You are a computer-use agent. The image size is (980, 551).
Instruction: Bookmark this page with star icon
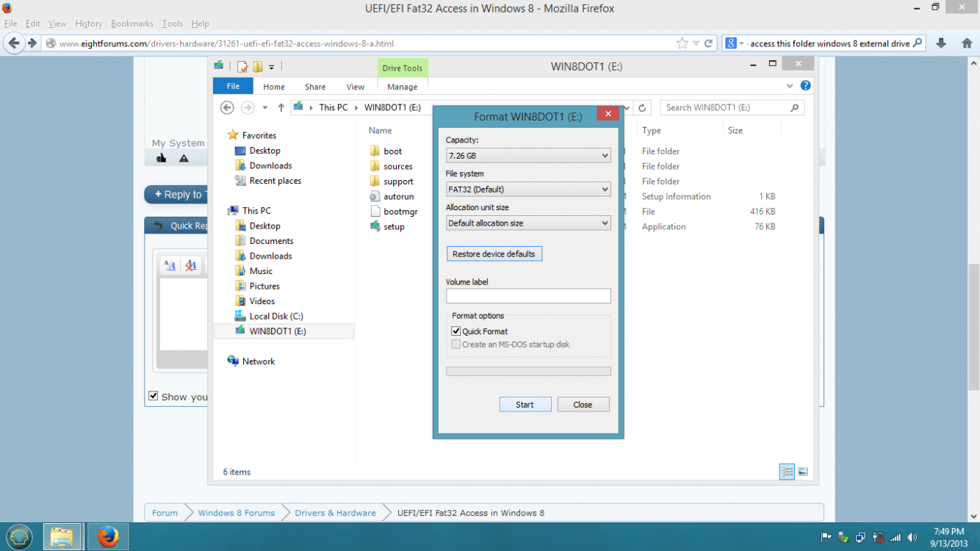pos(682,43)
